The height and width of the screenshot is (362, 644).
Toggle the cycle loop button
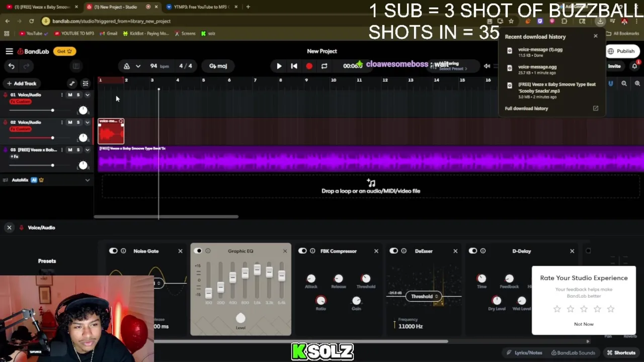click(324, 66)
